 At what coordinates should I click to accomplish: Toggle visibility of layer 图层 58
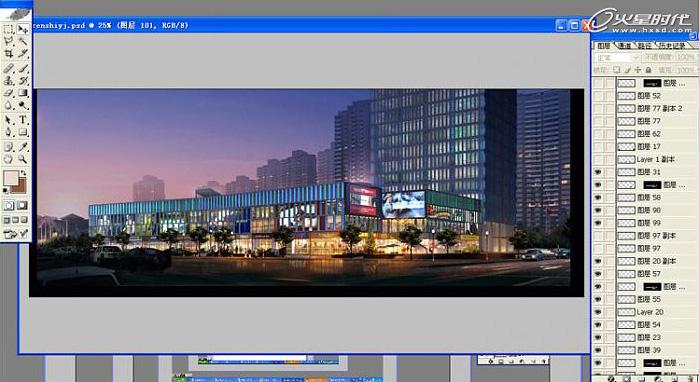598,197
